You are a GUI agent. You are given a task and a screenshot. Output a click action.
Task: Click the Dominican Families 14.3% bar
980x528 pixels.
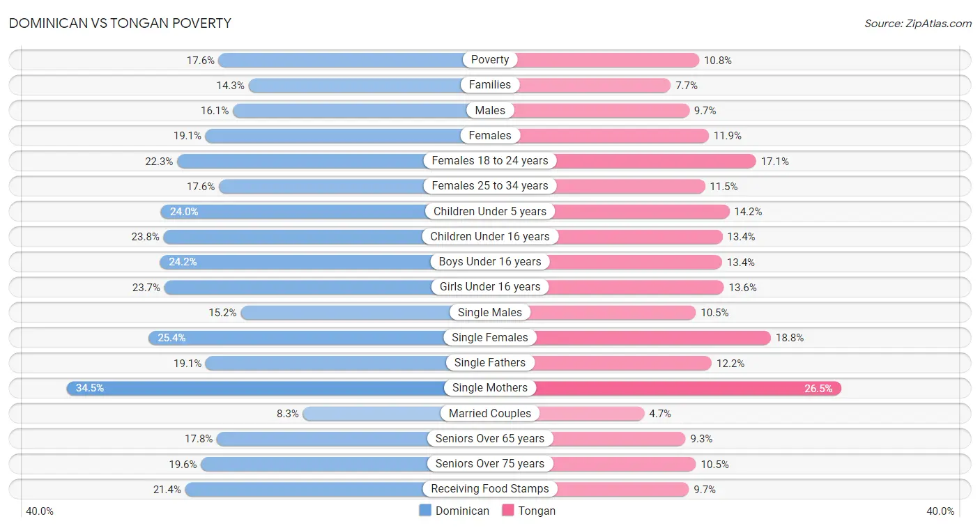pos(369,85)
